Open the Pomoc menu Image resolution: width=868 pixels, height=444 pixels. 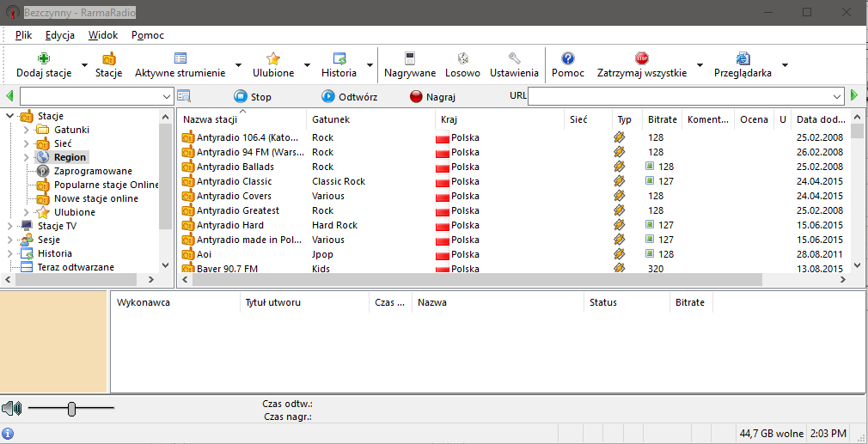[148, 35]
